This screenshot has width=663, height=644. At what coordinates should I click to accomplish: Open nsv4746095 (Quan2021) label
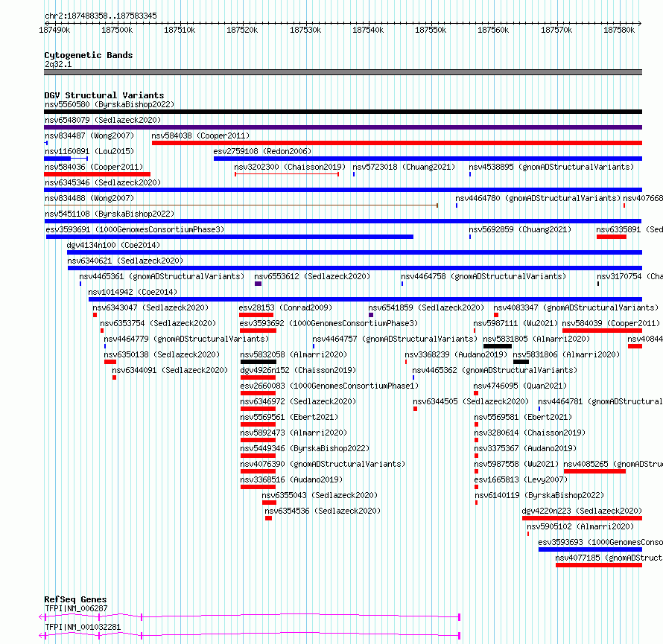520,386
